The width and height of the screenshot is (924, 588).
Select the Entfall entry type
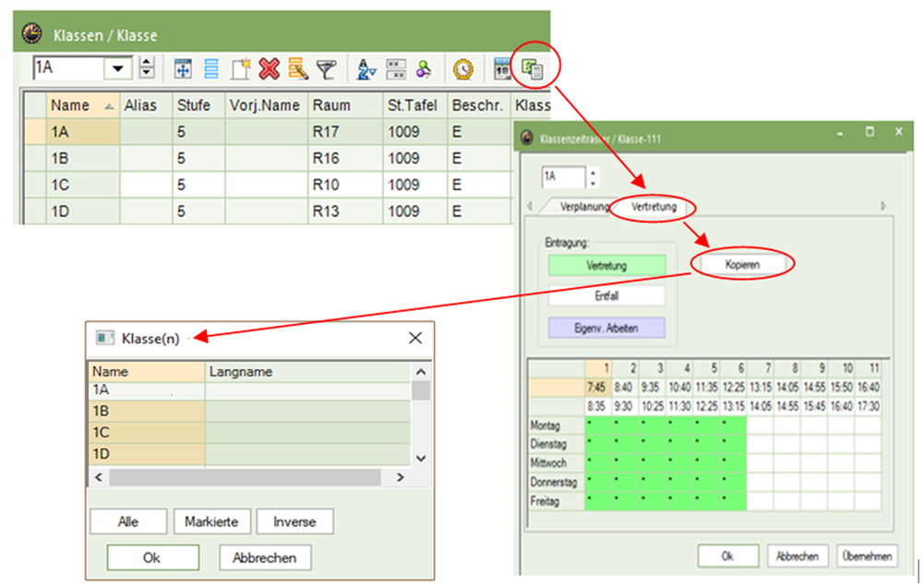pyautogui.click(x=606, y=296)
